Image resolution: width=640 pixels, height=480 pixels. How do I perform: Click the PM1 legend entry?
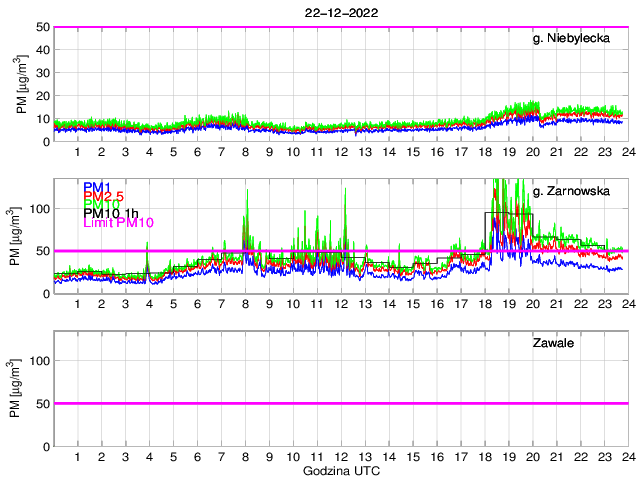pyautogui.click(x=97, y=187)
